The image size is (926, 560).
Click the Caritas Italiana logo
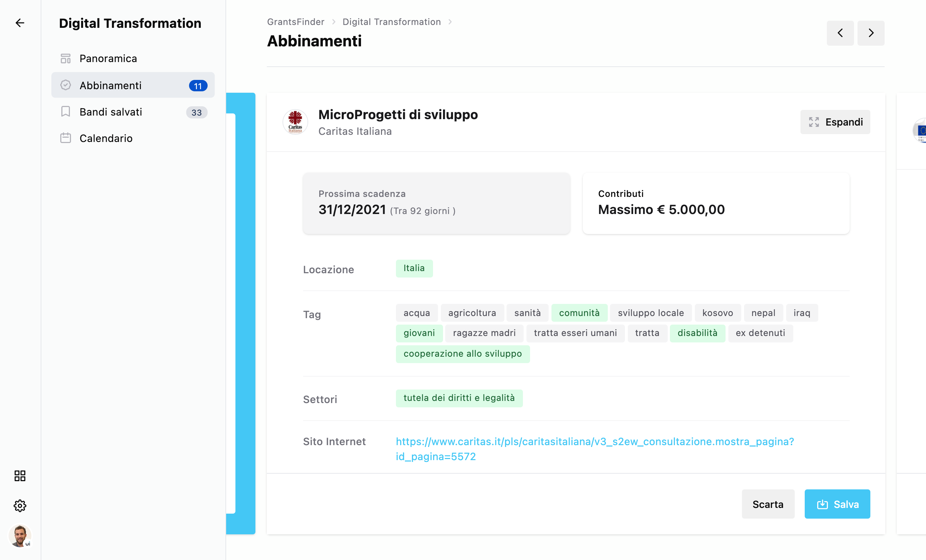(295, 122)
